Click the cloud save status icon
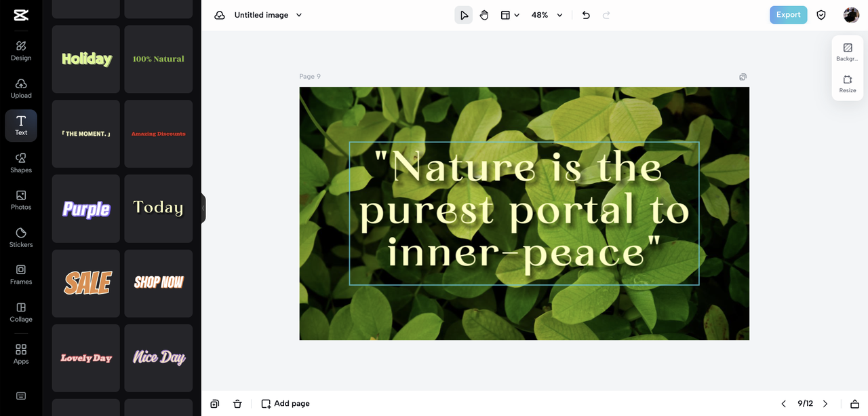 click(x=220, y=15)
